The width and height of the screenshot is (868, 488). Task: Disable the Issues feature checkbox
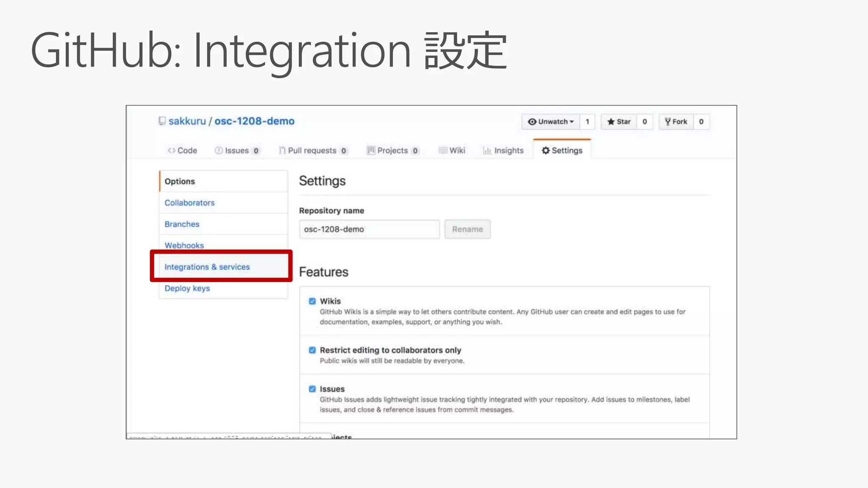click(312, 389)
